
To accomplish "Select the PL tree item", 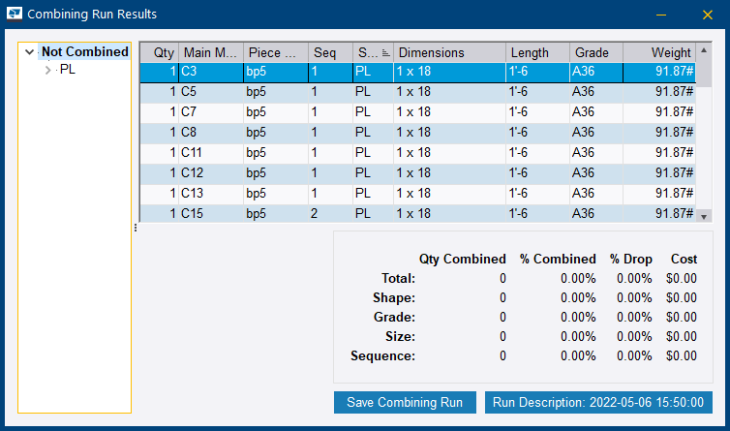I will [67, 70].
